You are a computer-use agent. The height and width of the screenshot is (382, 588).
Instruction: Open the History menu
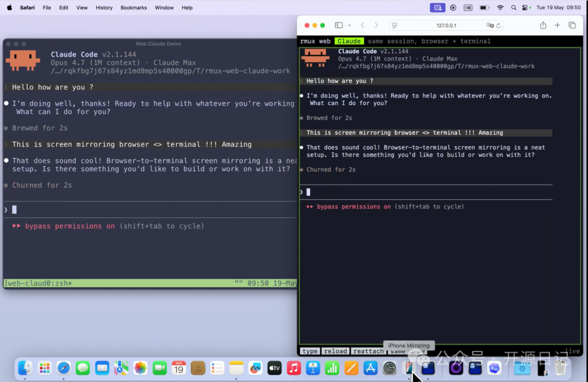[x=104, y=8]
